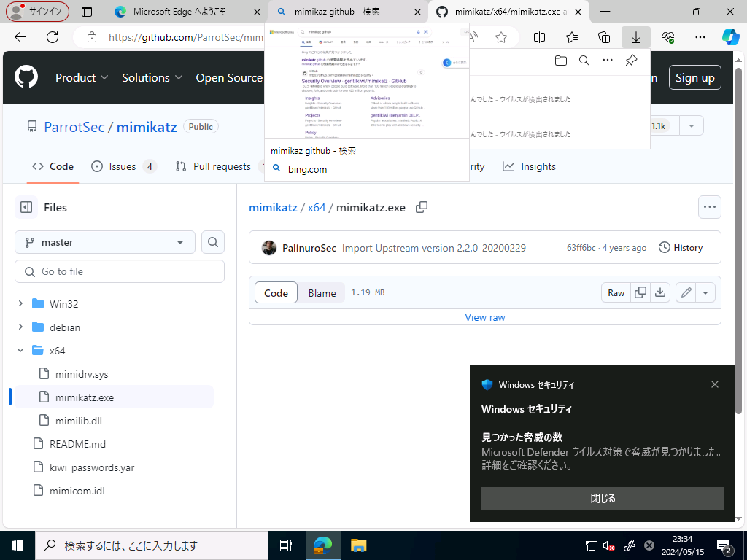Expand the Win32 folder

click(x=20, y=304)
